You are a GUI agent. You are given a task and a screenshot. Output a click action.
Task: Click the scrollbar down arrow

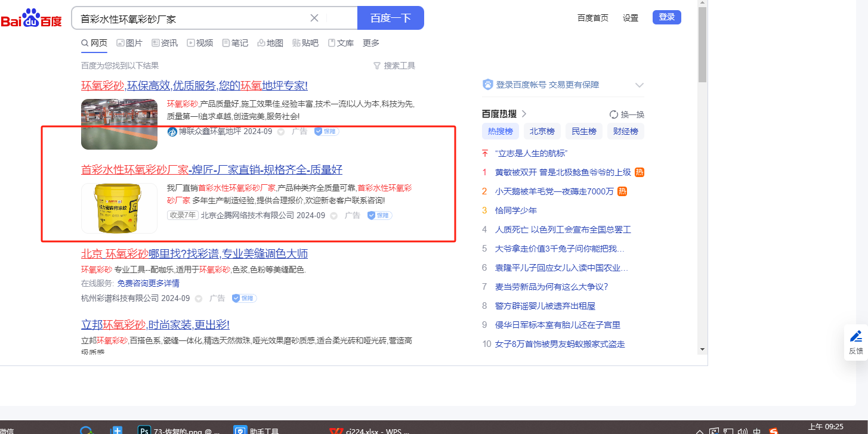pos(702,349)
